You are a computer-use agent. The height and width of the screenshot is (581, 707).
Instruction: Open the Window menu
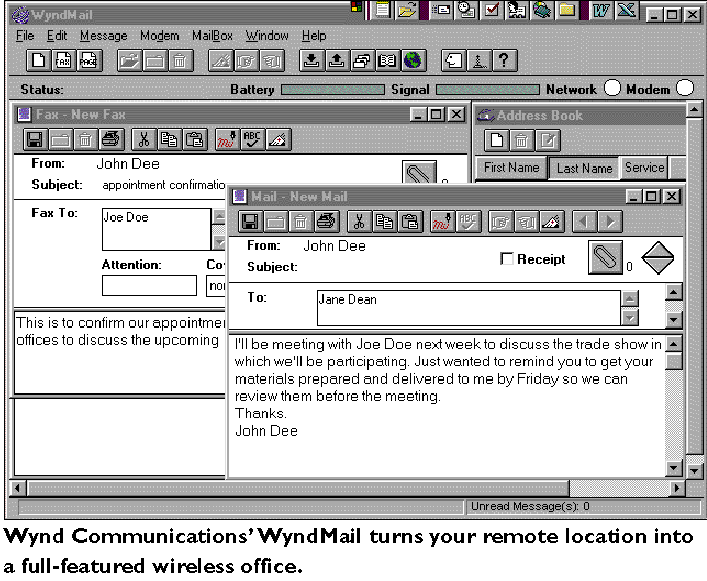click(267, 36)
